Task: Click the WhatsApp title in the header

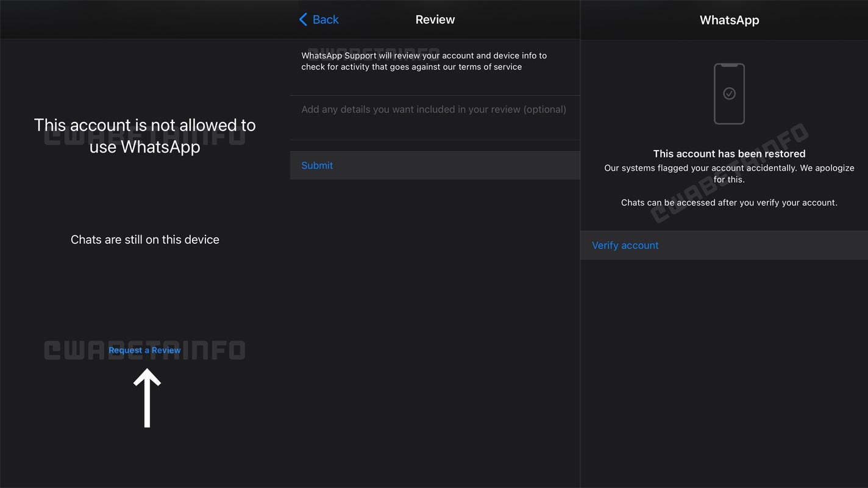Action: click(x=729, y=20)
